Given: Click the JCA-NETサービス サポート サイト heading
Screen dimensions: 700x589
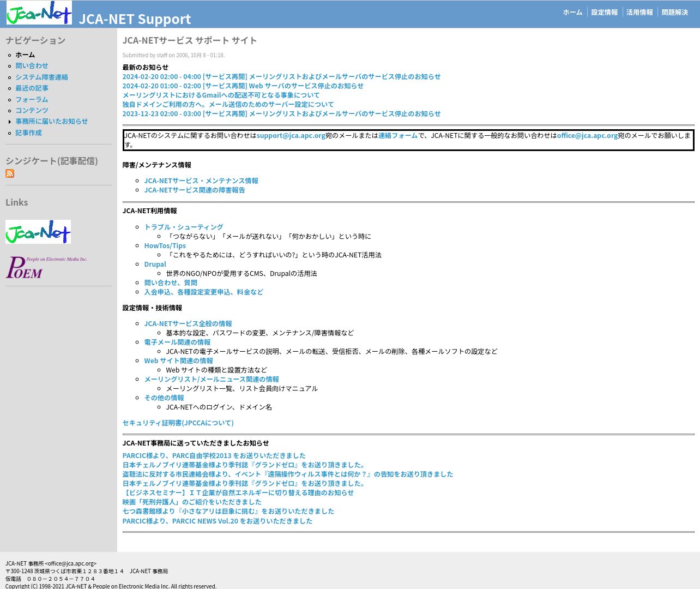Looking at the screenshot, I should point(189,40).
